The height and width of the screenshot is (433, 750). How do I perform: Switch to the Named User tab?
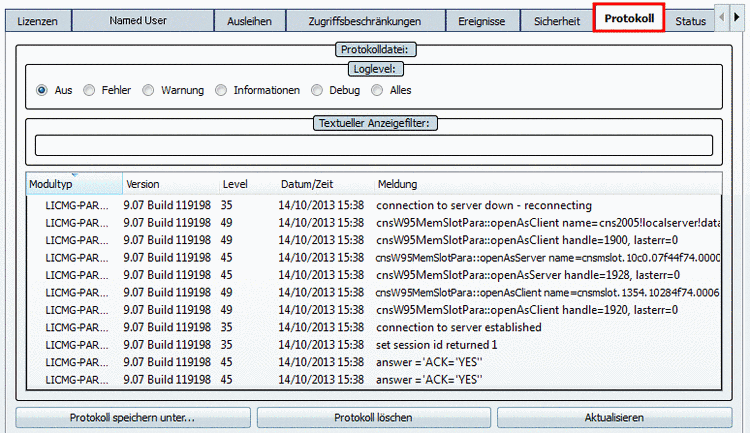(x=143, y=21)
